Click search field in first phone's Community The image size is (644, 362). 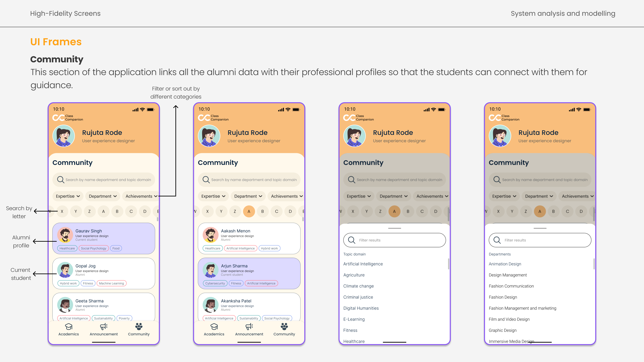click(103, 180)
